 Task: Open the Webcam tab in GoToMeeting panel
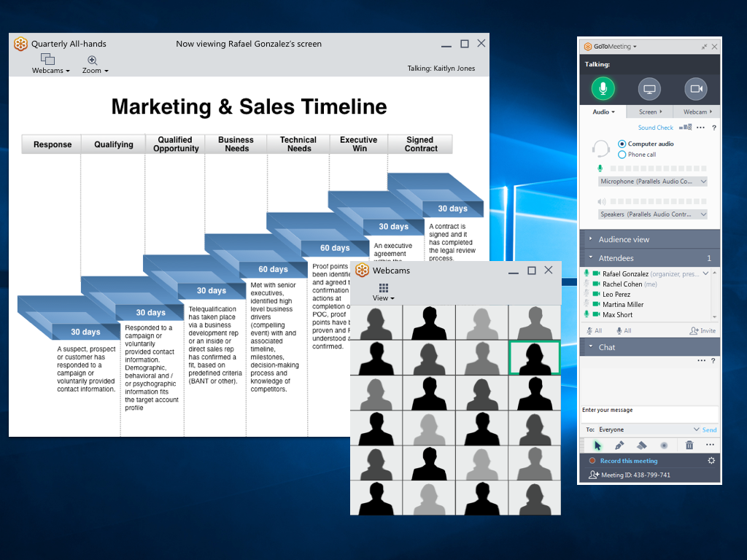point(697,112)
